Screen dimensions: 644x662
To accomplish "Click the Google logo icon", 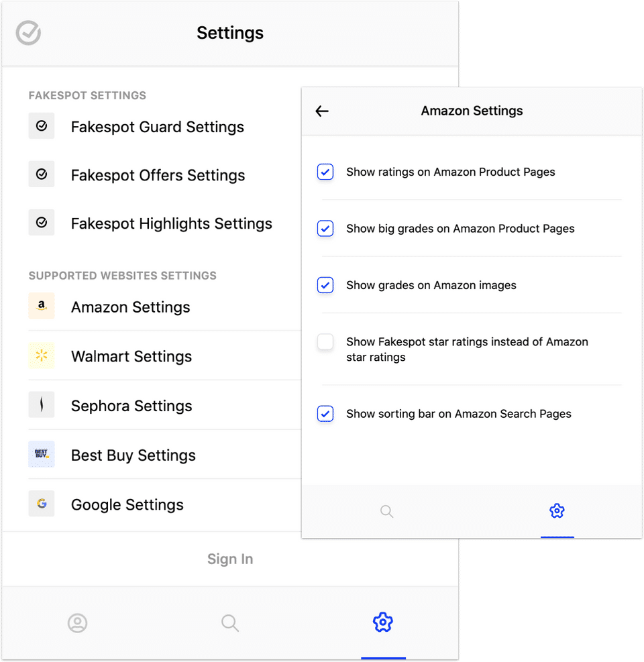I will (42, 503).
